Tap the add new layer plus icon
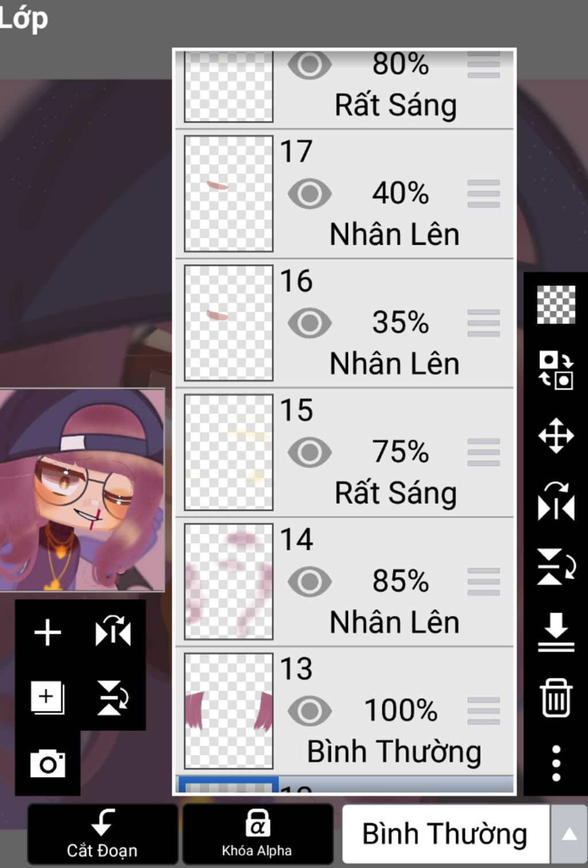 pos(48,632)
